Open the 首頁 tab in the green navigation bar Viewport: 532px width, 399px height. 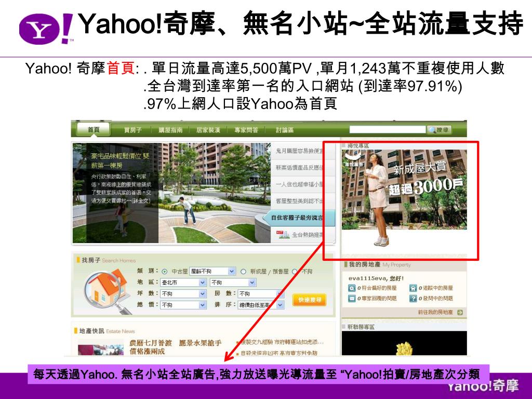click(94, 129)
